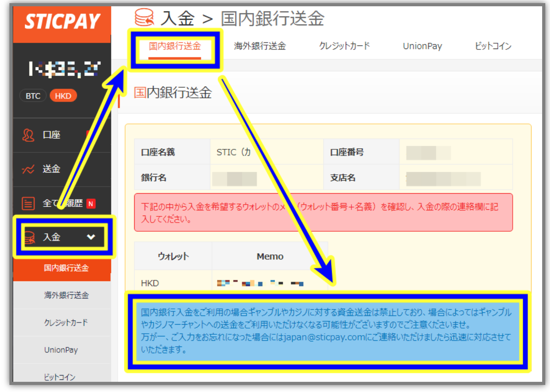Choose UnionPay in sidebar submenu
Screen dimensions: 550x392
pyautogui.click(x=62, y=350)
